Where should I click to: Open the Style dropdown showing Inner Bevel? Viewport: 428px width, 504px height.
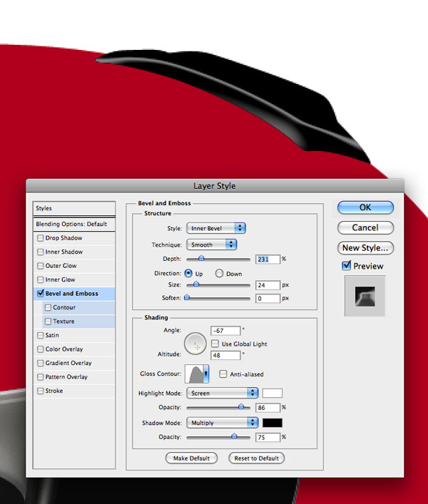216,228
